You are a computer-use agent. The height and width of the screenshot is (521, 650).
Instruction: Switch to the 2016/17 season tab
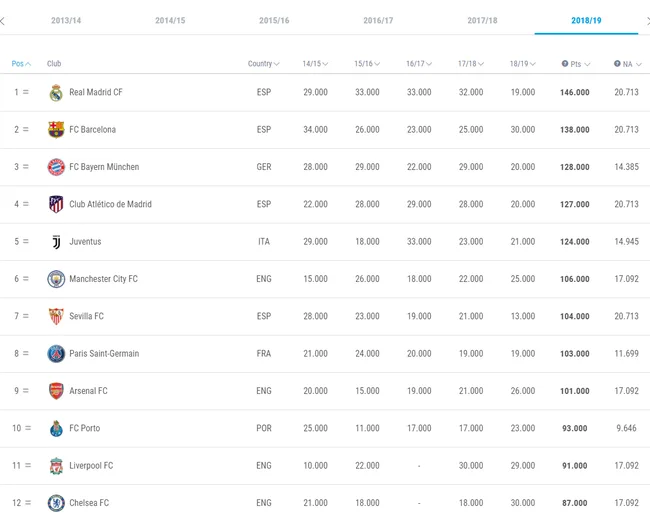[378, 21]
